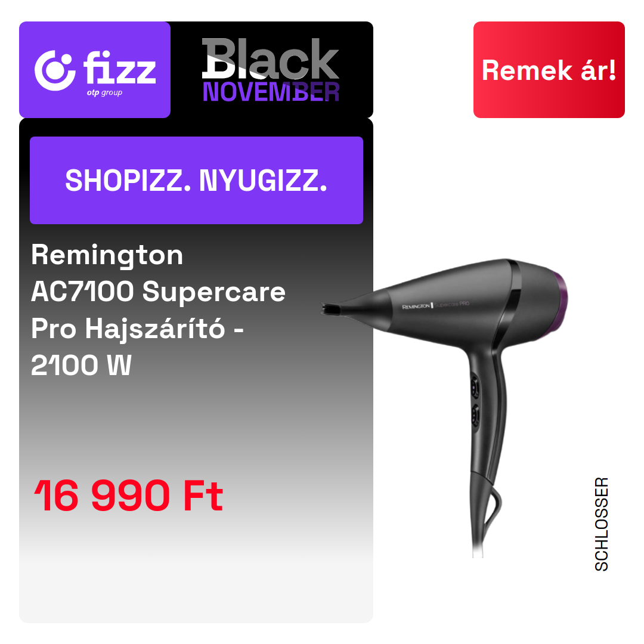This screenshot has width=644, height=644.
Task: Click the purple NOVEMBER text
Action: pyautogui.click(x=271, y=92)
